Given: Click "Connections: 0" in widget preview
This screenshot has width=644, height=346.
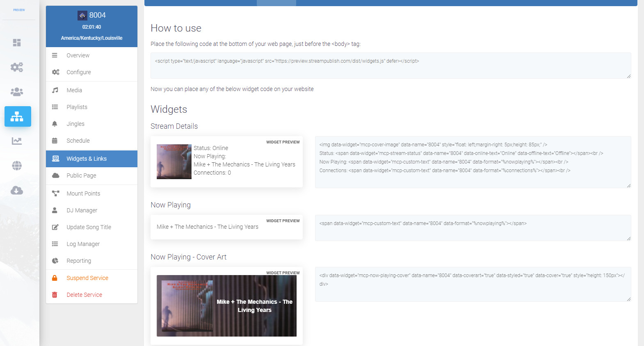Looking at the screenshot, I should [212, 173].
